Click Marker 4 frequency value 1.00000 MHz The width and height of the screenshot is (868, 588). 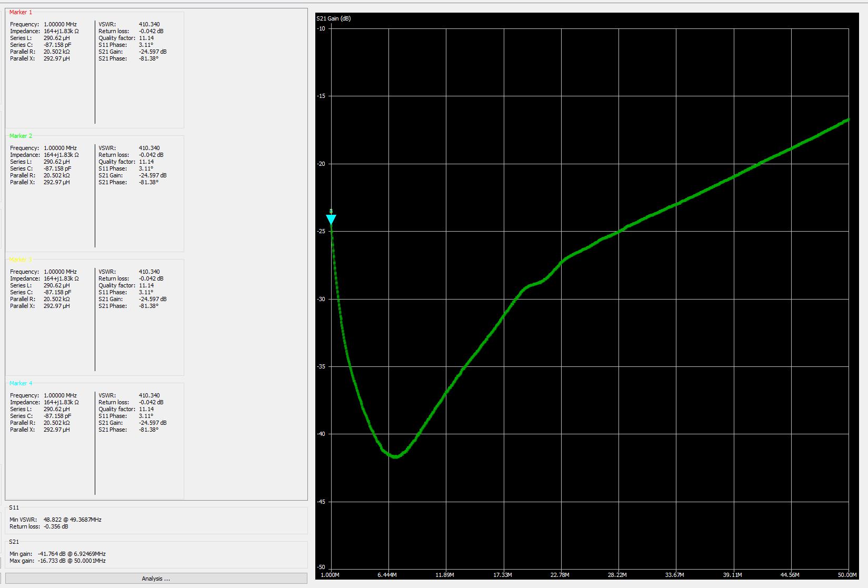pyautogui.click(x=60, y=395)
